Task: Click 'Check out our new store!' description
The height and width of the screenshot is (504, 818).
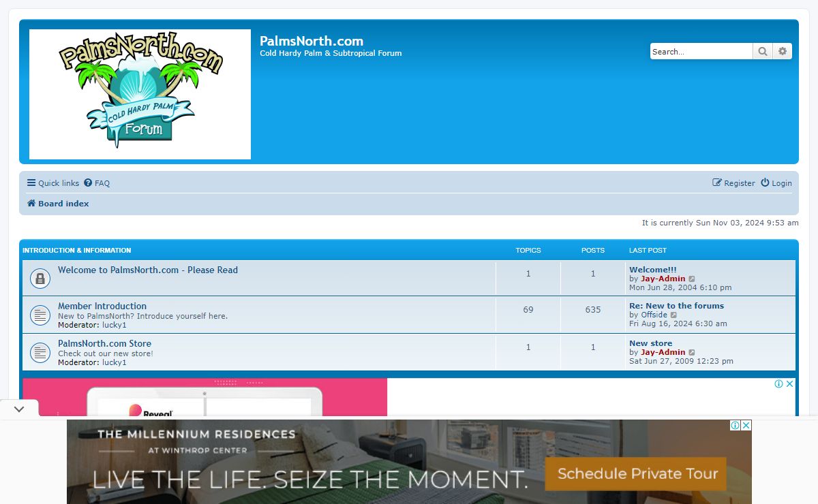Action: point(106,353)
